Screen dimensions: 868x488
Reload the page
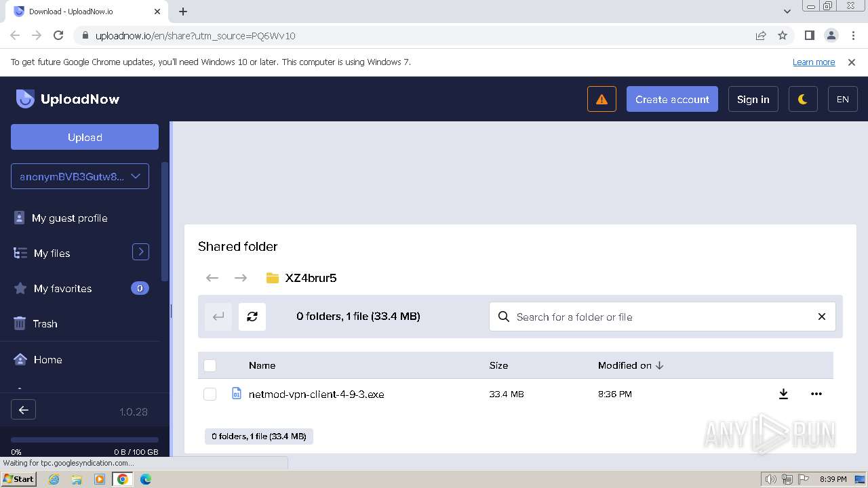point(58,36)
